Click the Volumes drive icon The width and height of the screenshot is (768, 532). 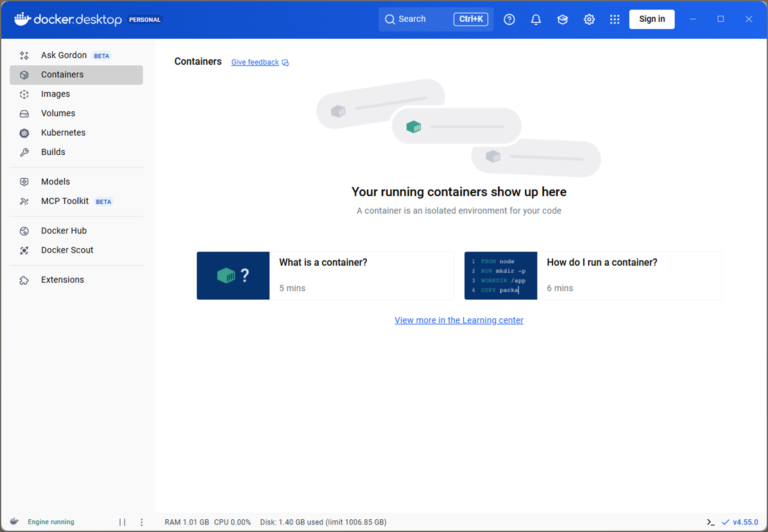24,113
